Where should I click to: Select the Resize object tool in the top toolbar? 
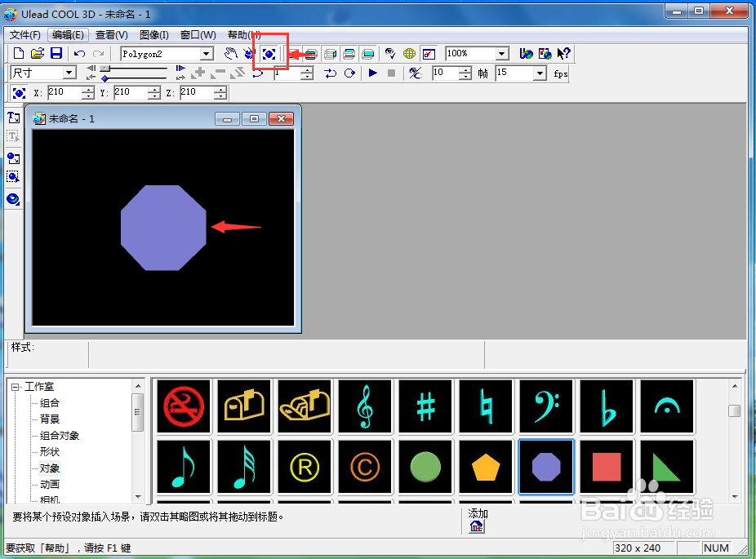pyautogui.click(x=269, y=54)
